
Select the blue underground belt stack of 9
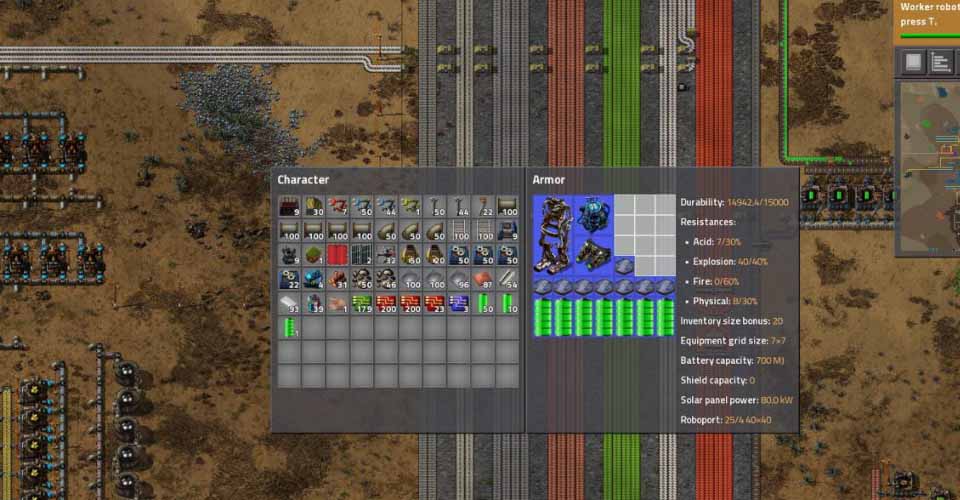(508, 231)
